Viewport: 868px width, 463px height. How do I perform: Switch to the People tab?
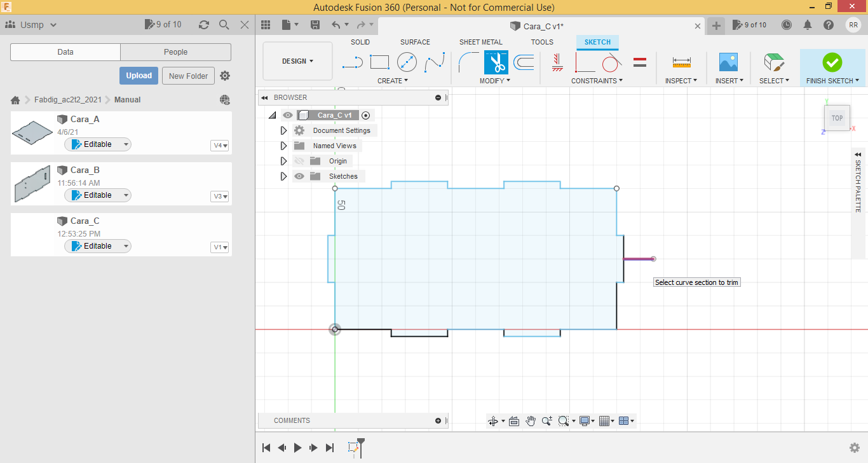tap(175, 52)
